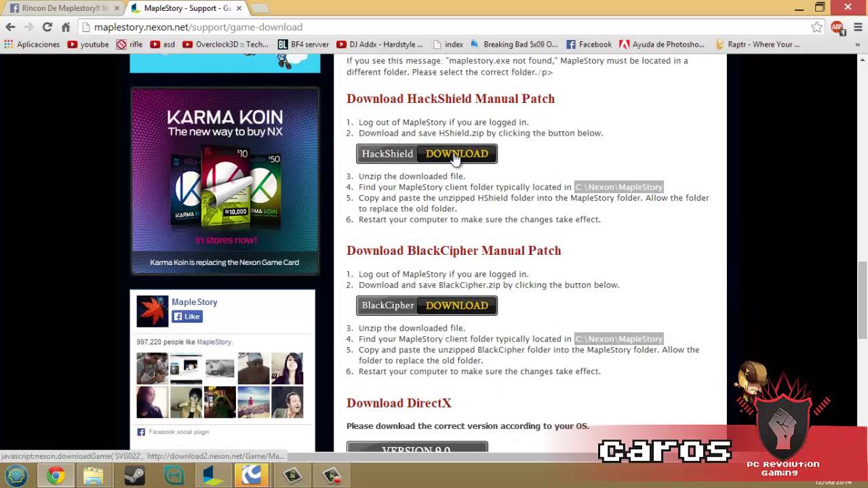The height and width of the screenshot is (488, 868).
Task: Open the BF4 servver bookmark
Action: point(303,44)
